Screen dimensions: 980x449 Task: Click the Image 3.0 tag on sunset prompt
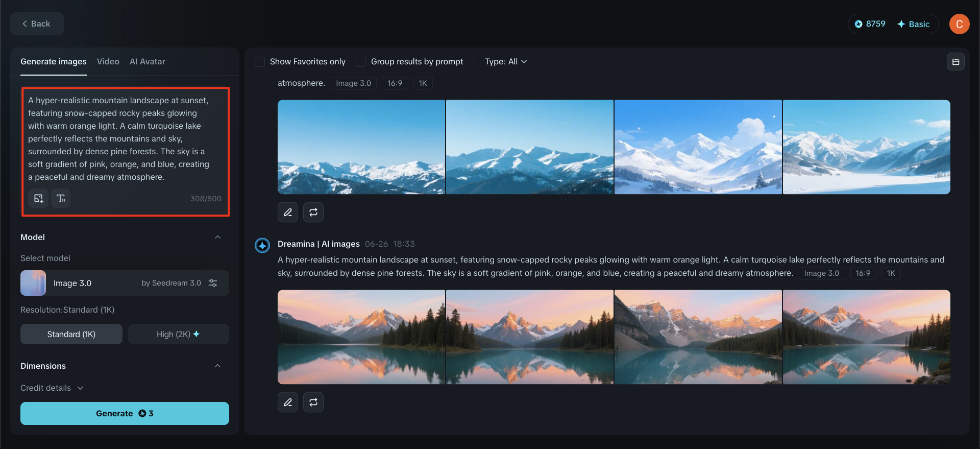(x=822, y=273)
